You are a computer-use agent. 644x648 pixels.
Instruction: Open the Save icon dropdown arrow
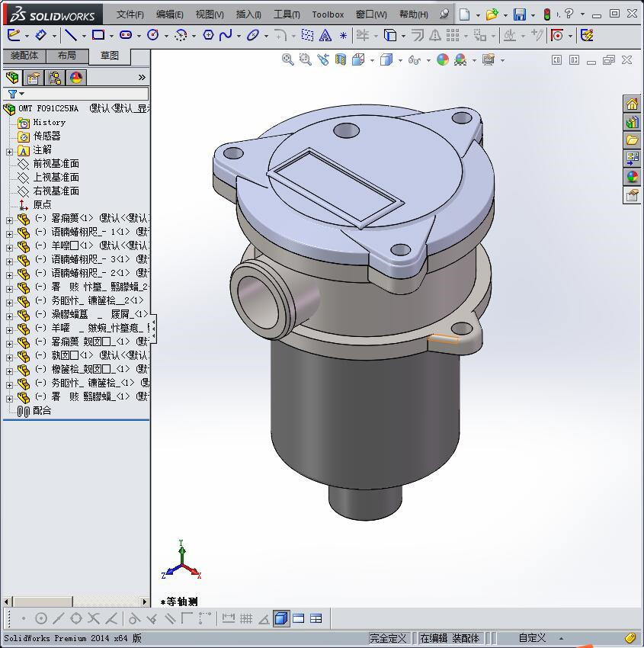click(x=533, y=15)
